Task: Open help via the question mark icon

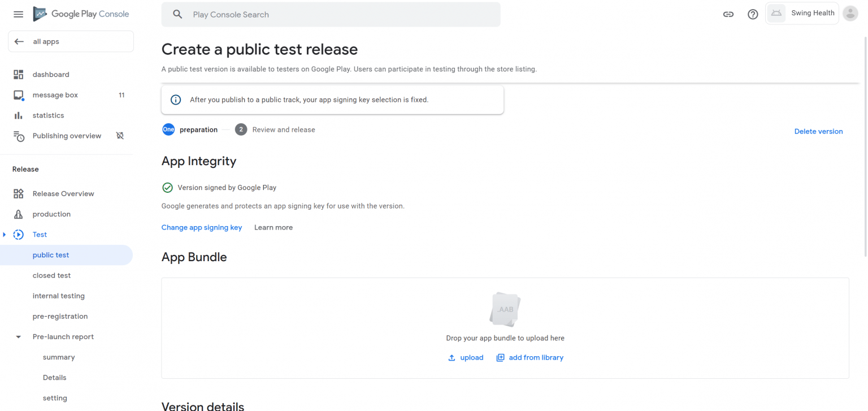Action: point(753,14)
